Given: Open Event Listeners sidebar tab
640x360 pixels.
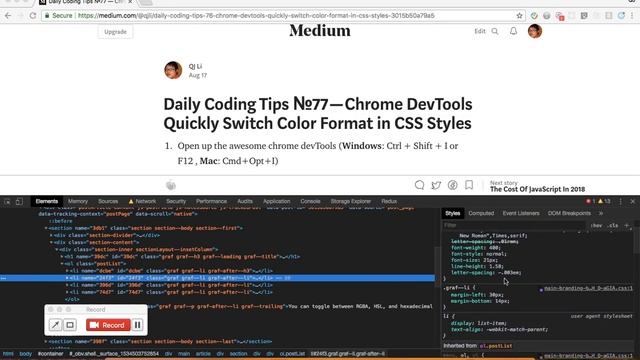Looking at the screenshot, I should coord(521,213).
